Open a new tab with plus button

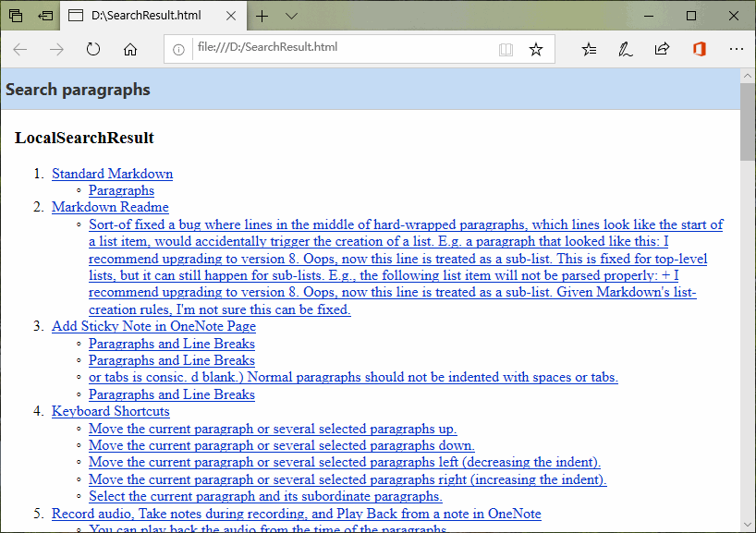[262, 17]
